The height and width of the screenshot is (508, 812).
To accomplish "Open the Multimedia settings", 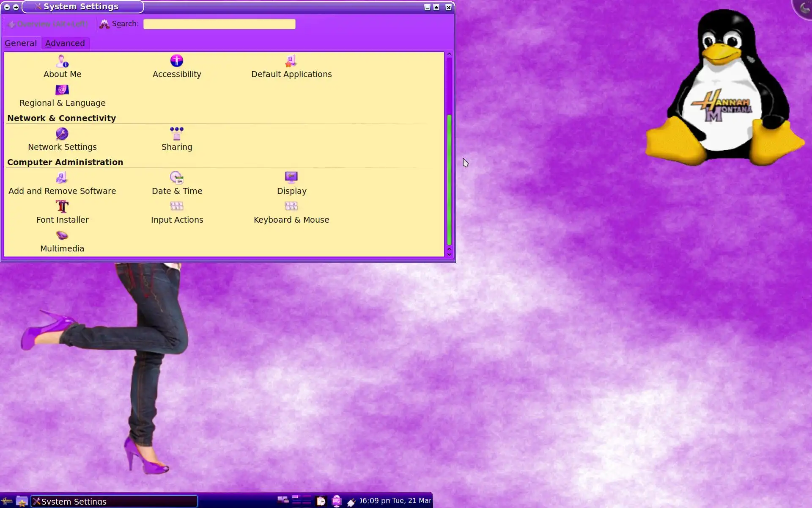I will click(62, 242).
